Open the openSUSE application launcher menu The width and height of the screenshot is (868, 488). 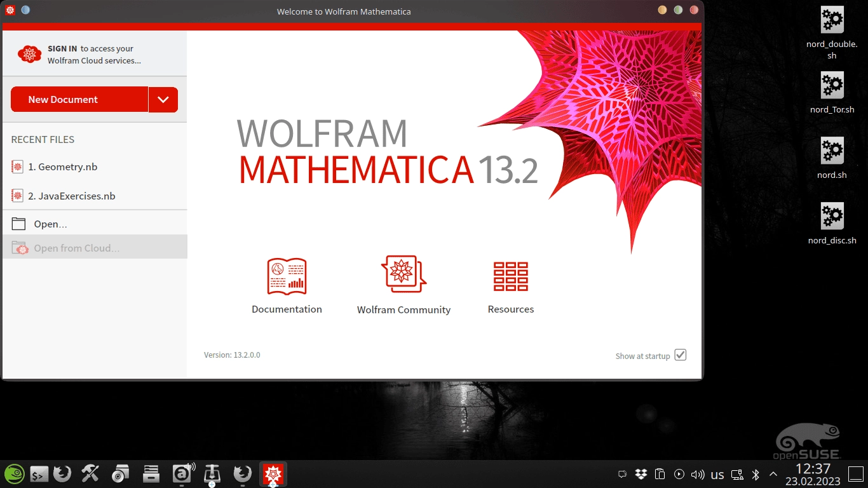click(x=14, y=474)
